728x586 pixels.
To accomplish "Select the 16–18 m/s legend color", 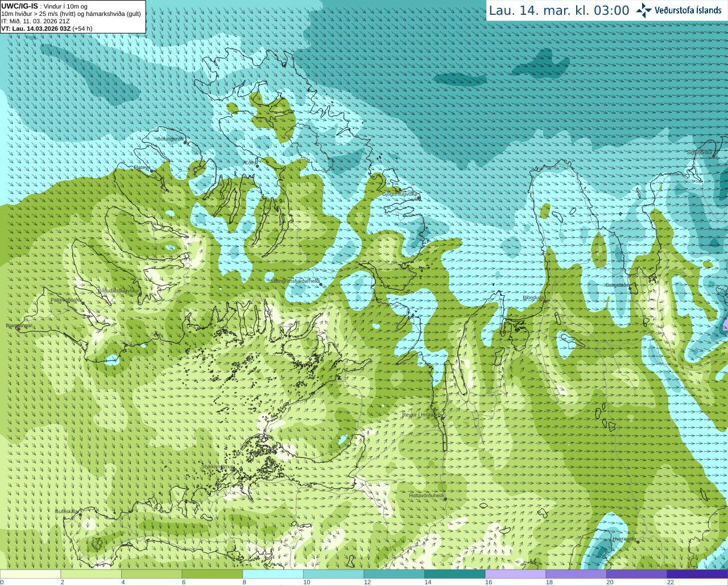I will point(515,574).
